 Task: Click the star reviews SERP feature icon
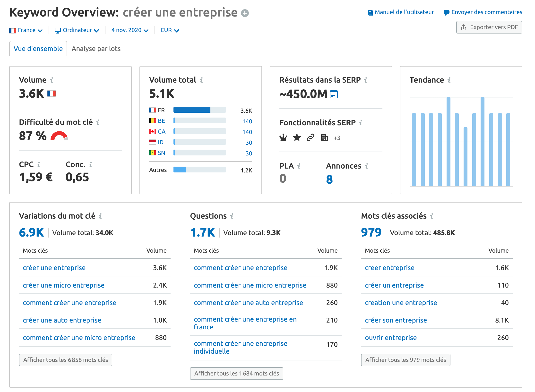297,138
